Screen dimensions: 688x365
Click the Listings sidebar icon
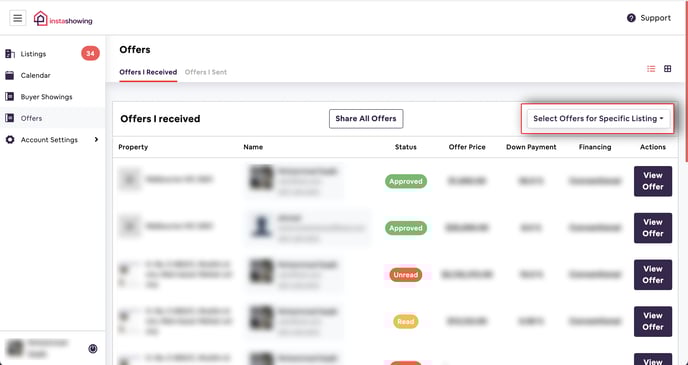[x=10, y=54]
